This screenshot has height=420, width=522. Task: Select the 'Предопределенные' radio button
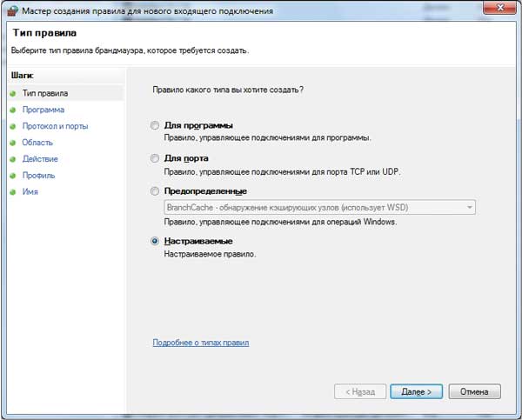click(156, 191)
